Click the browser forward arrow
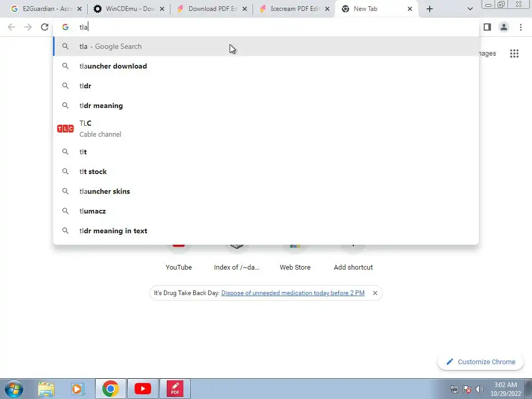The image size is (532, 399). coord(28,27)
